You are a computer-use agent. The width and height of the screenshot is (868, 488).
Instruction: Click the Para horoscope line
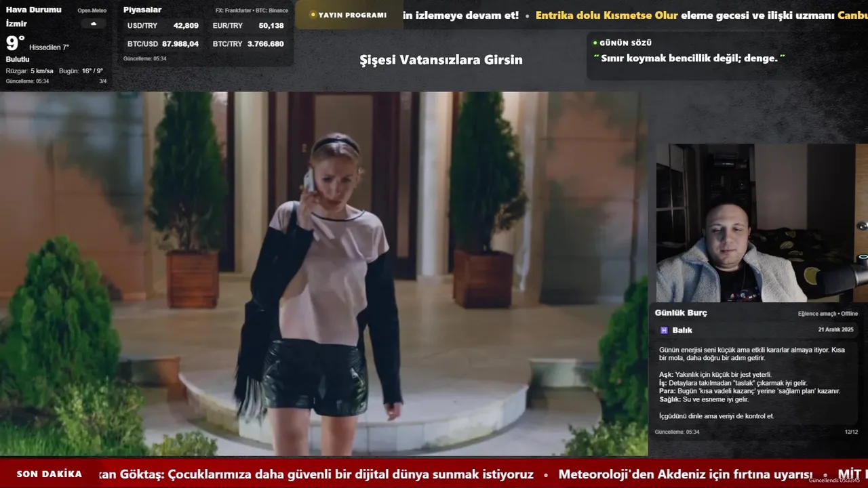(749, 391)
